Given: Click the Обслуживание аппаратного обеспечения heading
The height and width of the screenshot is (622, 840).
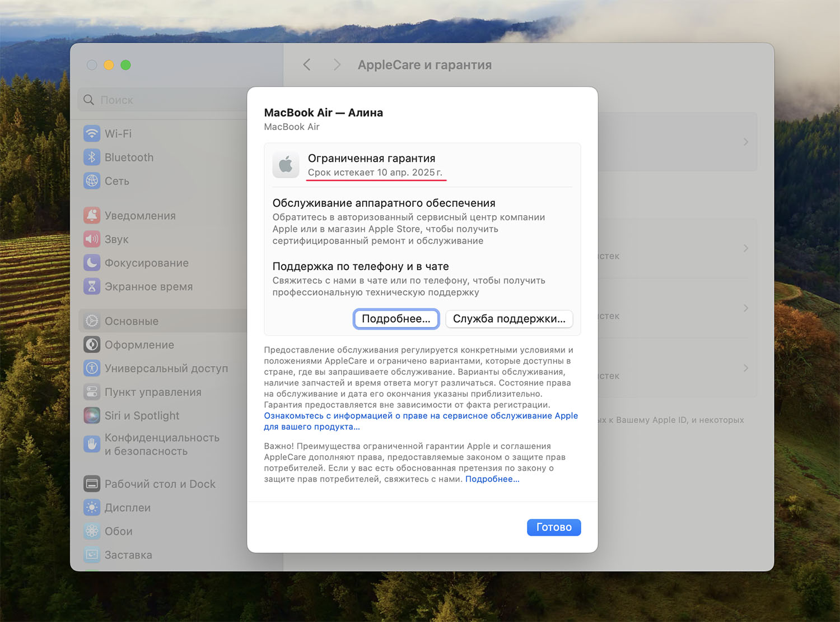Looking at the screenshot, I should (x=384, y=203).
